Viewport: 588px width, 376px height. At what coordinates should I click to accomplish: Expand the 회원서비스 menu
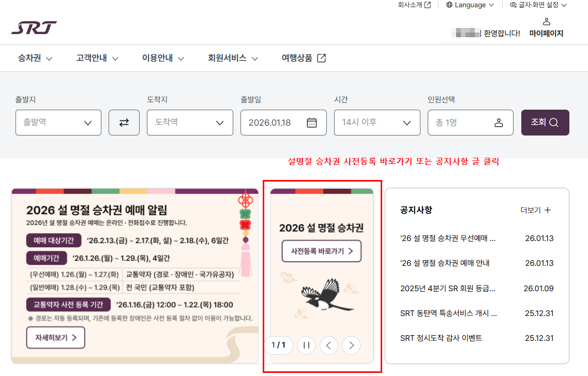[233, 58]
